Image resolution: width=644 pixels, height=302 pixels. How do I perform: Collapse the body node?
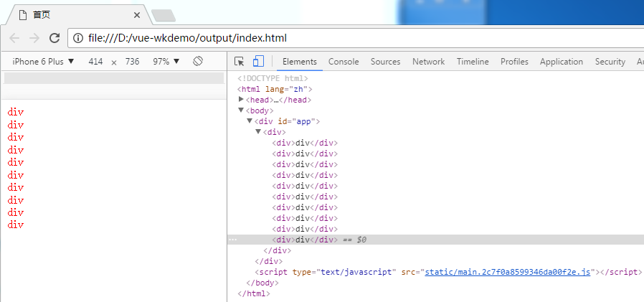[x=241, y=110]
